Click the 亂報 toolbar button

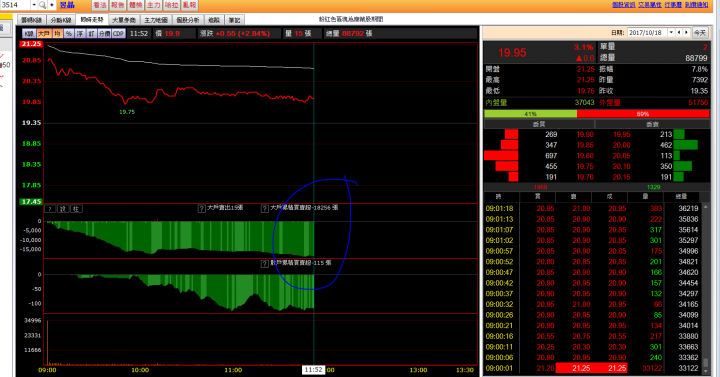coord(189,5)
